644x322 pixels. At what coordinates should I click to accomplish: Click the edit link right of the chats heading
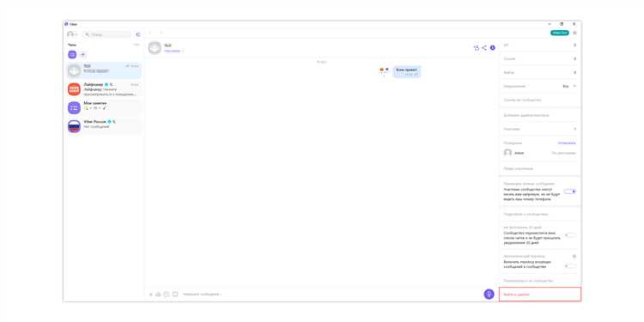(x=137, y=45)
